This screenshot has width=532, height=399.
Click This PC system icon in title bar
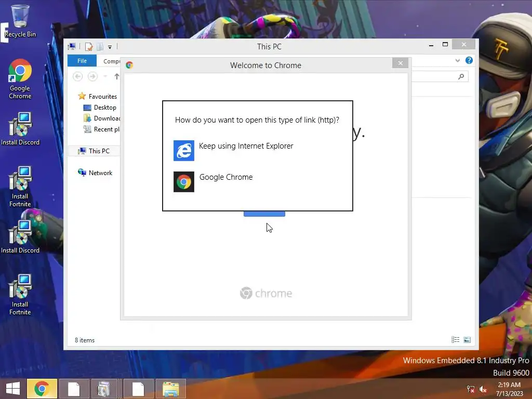click(x=72, y=46)
